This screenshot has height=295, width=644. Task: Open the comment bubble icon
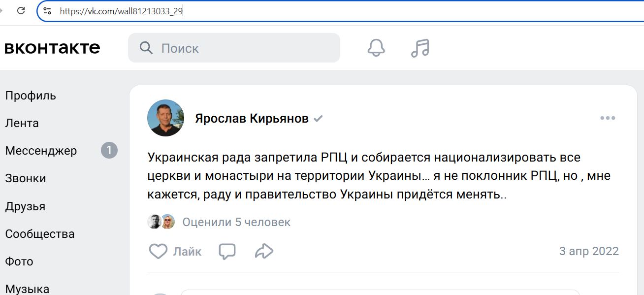pyautogui.click(x=227, y=251)
